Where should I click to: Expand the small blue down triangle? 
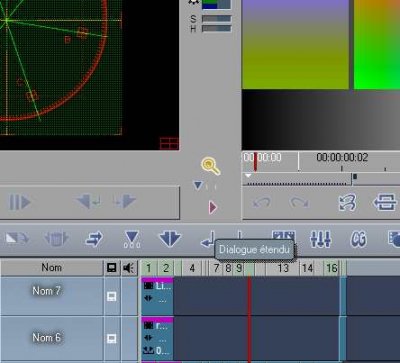coord(198,185)
